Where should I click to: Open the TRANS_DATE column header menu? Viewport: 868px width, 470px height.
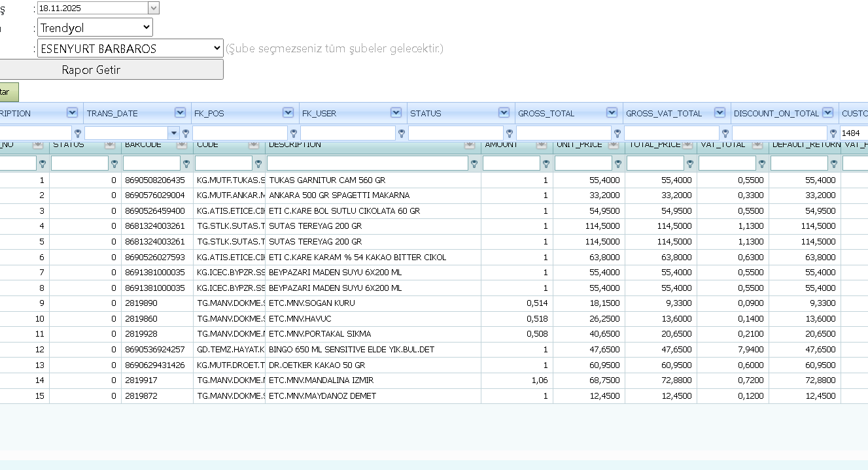(x=180, y=112)
